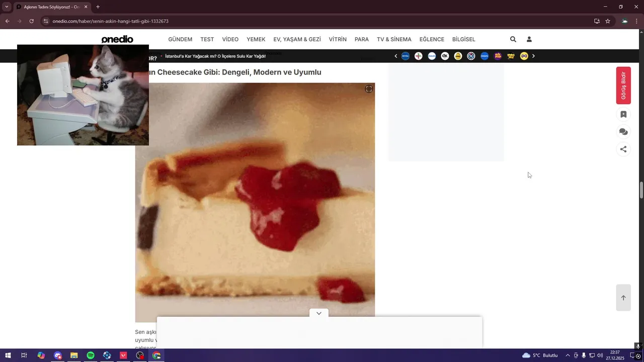Click the cheesecake photo
644x362 pixels.
tap(255, 202)
